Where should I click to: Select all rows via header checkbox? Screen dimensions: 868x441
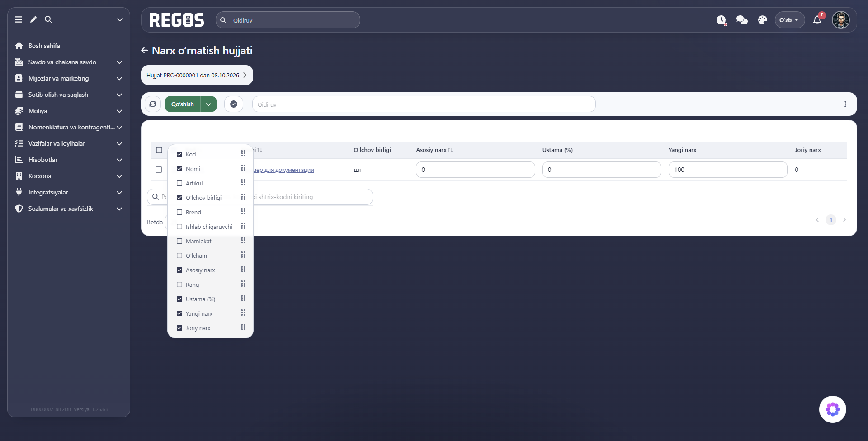[x=159, y=150]
